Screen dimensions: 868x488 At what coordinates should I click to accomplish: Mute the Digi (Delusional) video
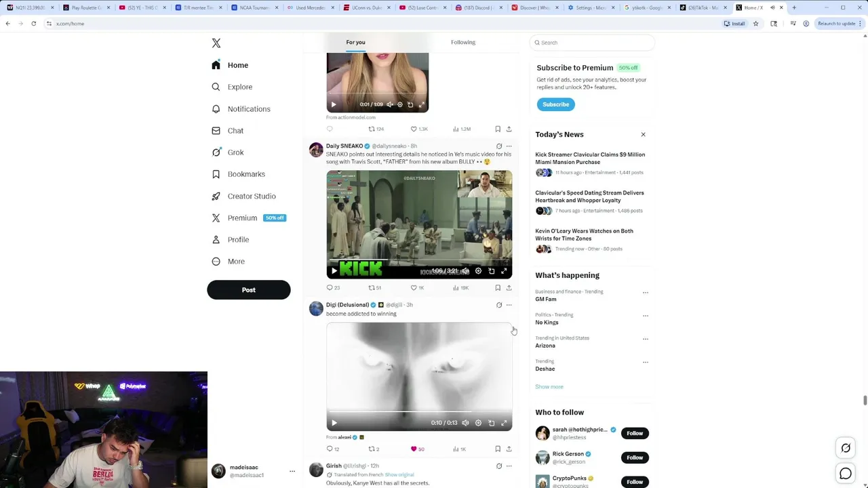[465, 423]
